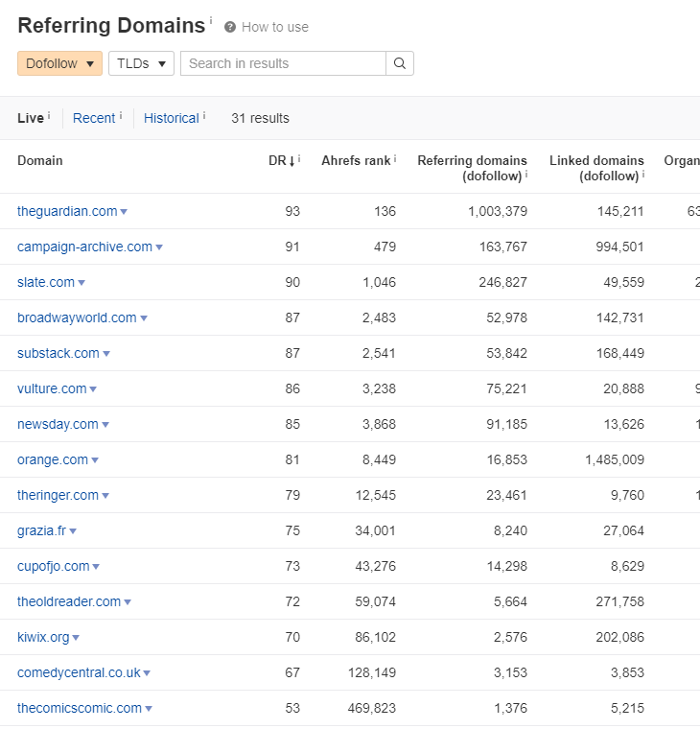Open broadwayworld.com domain link
This screenshot has width=700, height=729.
77,317
